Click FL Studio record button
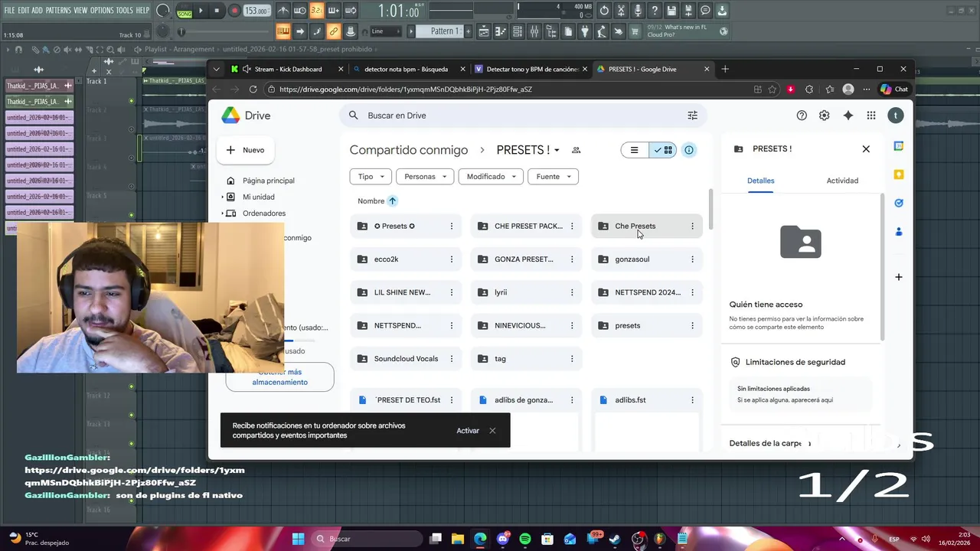Image resolution: width=980 pixels, height=551 pixels. tap(234, 11)
